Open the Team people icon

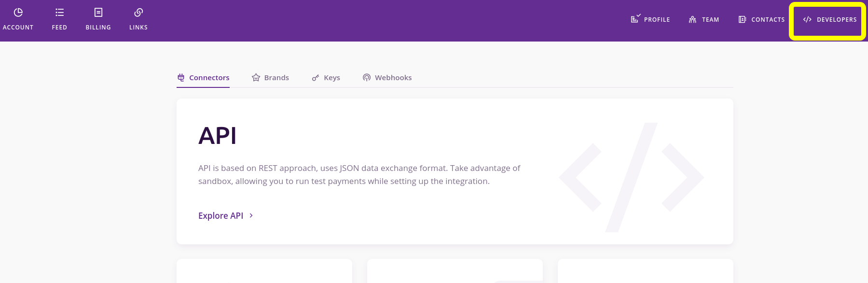click(692, 19)
